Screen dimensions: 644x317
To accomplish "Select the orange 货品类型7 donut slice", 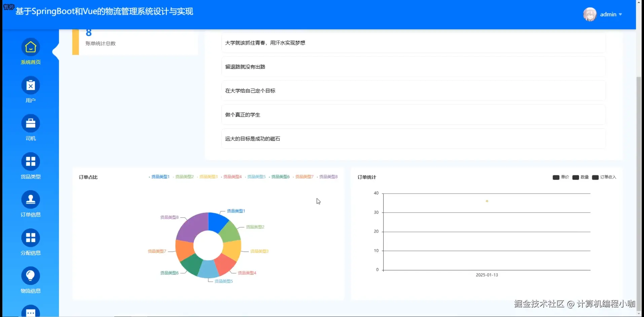I will pos(184,250).
